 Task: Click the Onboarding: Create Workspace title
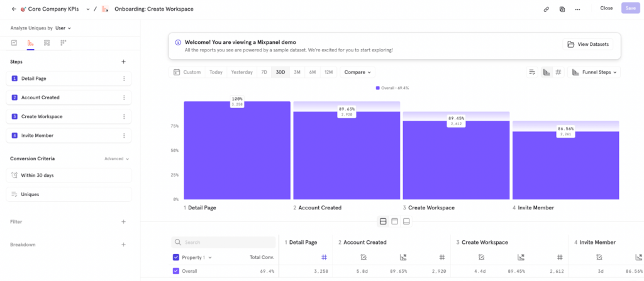pyautogui.click(x=154, y=9)
